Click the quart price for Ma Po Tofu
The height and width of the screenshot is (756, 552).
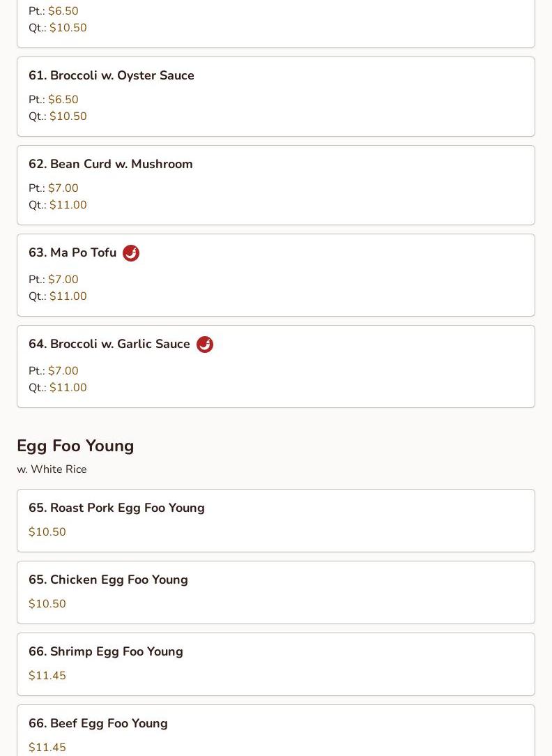pos(68,296)
